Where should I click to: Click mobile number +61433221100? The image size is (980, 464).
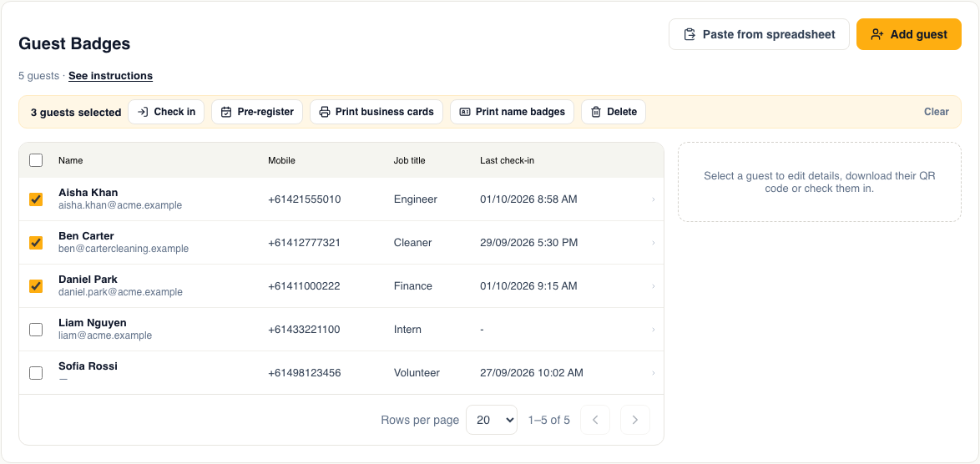pos(305,329)
